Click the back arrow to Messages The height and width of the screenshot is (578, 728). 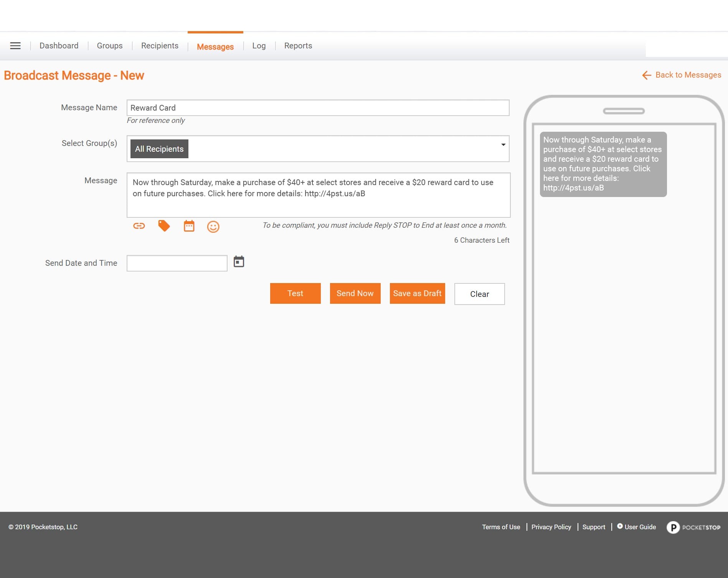pos(647,75)
